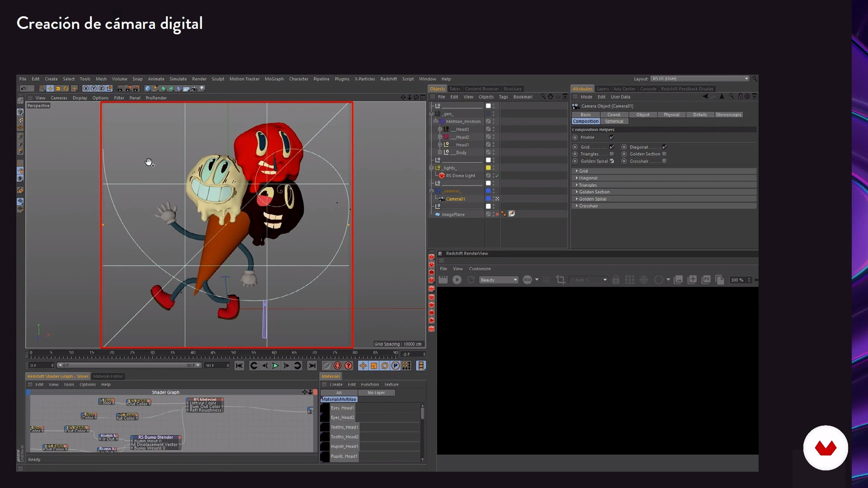Expand the Grid settings section
This screenshot has height=488, width=868.
click(664, 171)
